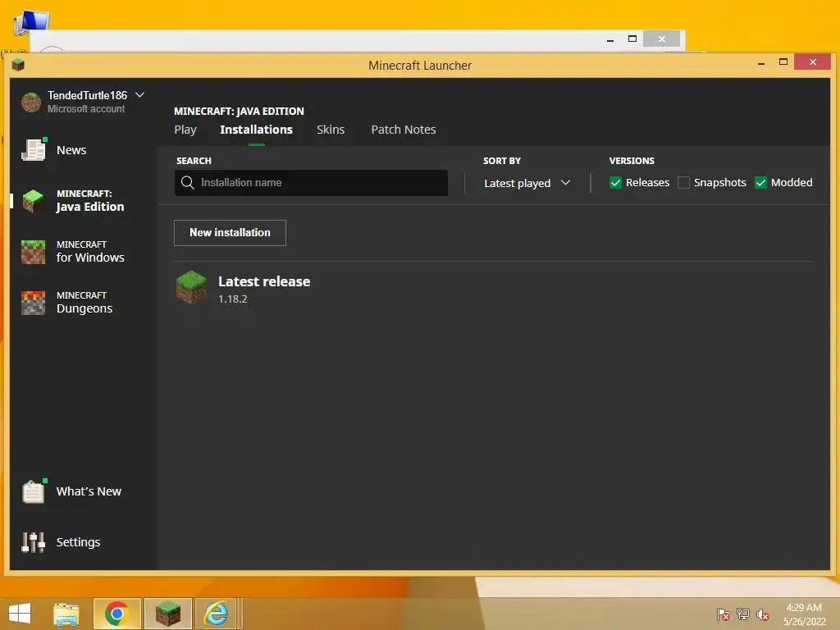
Task: Open the News section icon
Action: (33, 149)
